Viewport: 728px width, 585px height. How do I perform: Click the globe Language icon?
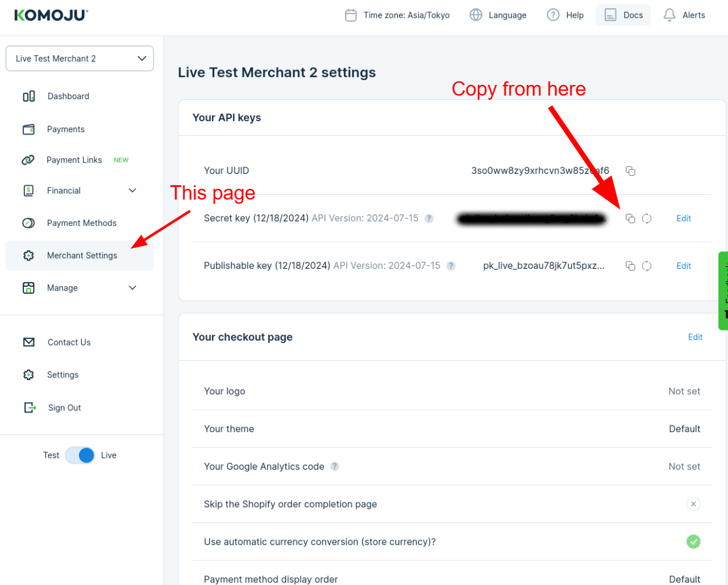click(x=476, y=15)
